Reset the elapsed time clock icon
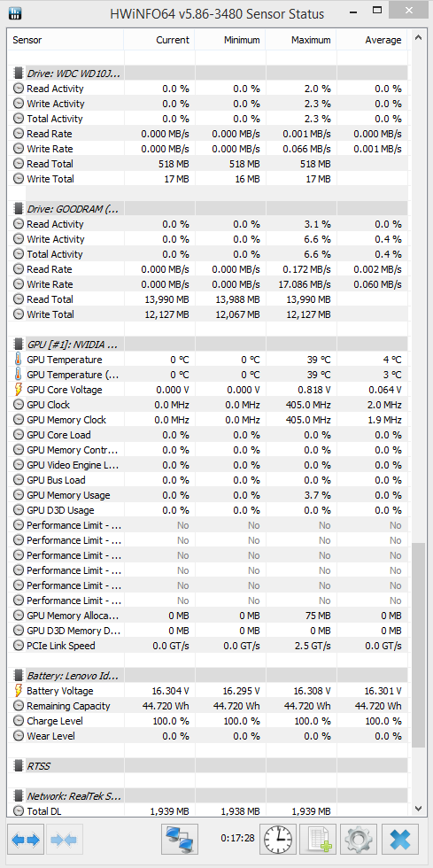The height and width of the screenshot is (868, 433). [278, 840]
